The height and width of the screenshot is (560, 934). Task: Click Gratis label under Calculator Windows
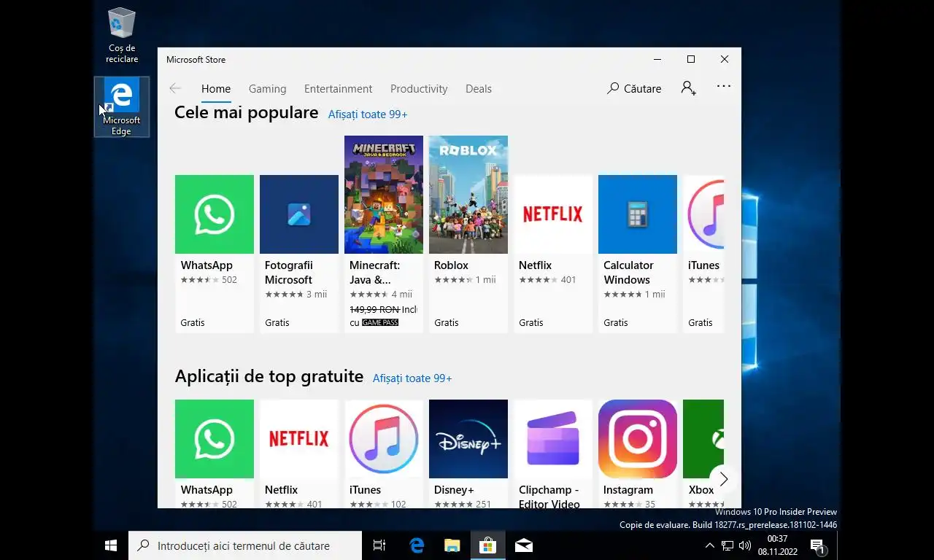pos(616,322)
